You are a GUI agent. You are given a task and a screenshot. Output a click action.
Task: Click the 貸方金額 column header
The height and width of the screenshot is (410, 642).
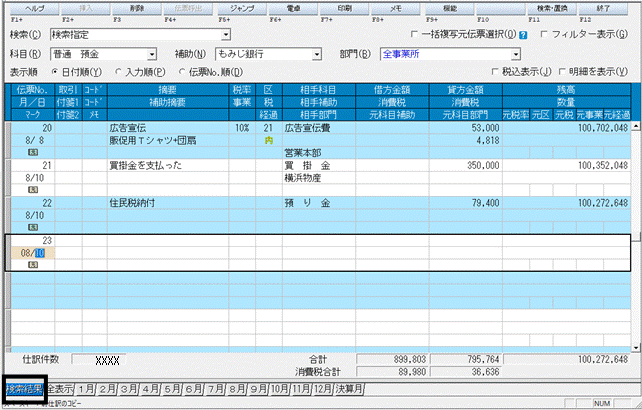tap(466, 90)
